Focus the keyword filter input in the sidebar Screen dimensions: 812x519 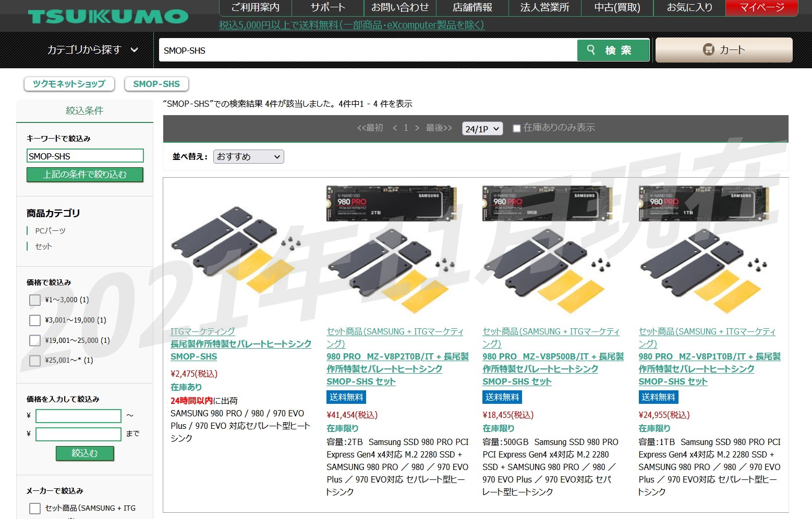(85, 156)
